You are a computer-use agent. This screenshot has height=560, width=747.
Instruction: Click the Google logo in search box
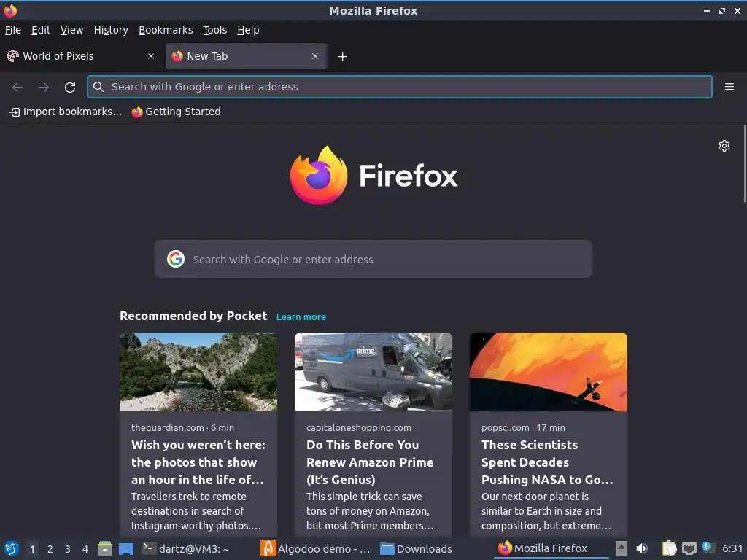click(176, 259)
